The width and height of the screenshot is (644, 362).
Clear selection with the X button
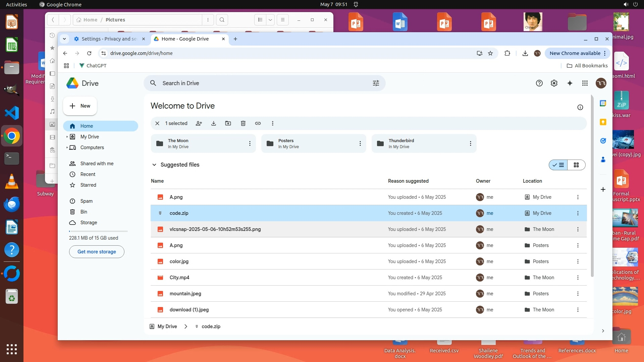[157, 123]
